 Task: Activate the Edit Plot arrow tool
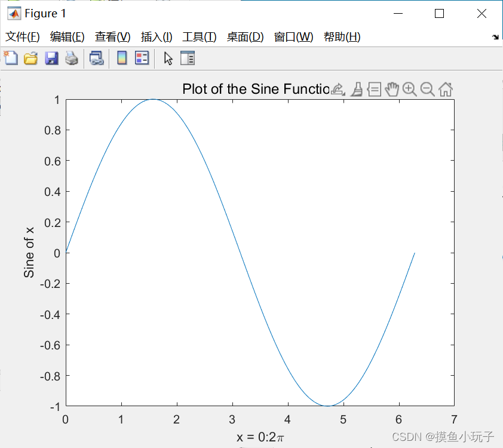pyautogui.click(x=168, y=59)
